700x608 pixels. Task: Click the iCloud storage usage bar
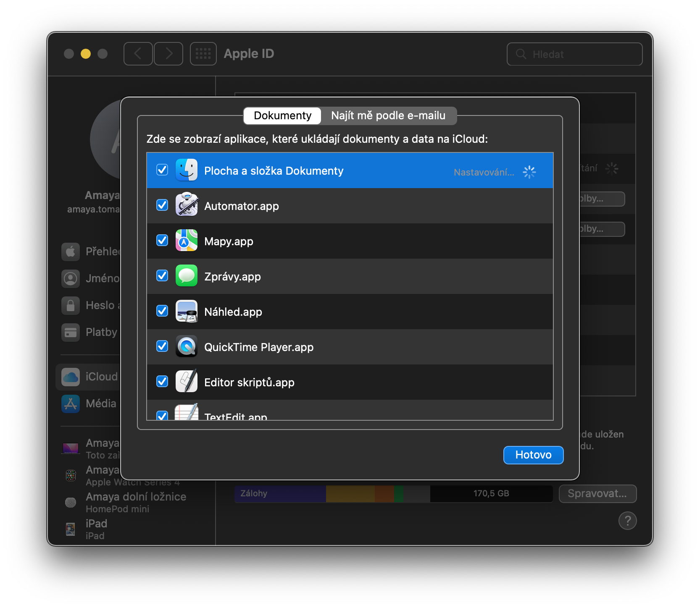[x=393, y=493]
